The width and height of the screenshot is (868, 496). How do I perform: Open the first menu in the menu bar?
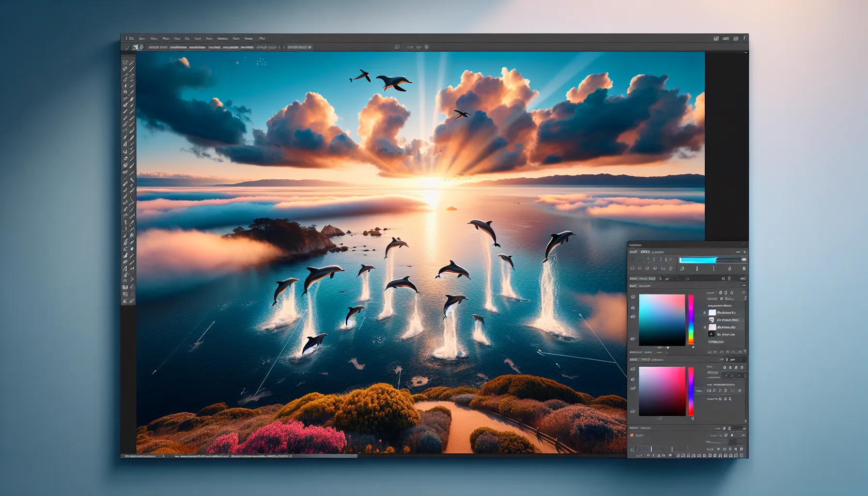[x=142, y=38]
